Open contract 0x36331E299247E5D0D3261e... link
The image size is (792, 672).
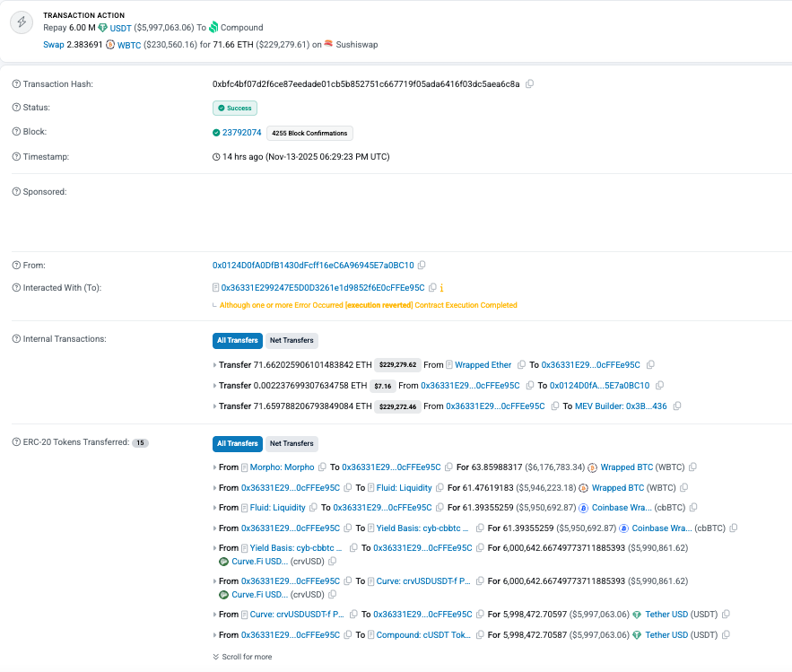point(323,287)
